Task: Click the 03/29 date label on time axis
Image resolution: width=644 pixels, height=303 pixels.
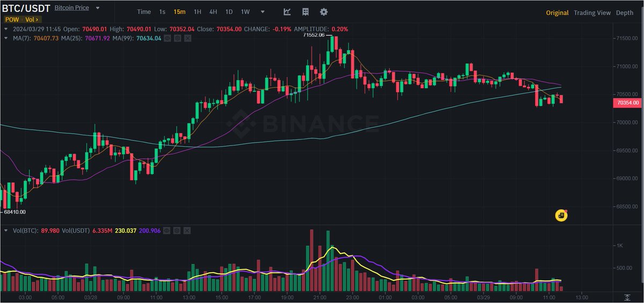Action: (483, 297)
